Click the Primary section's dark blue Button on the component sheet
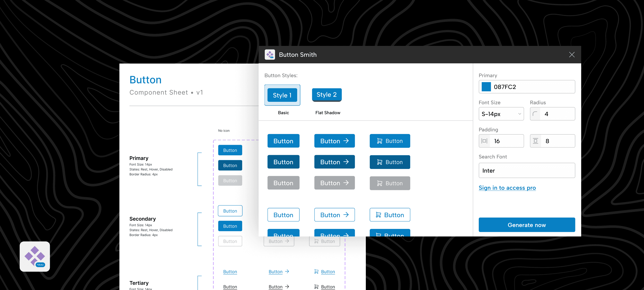 coord(230,165)
